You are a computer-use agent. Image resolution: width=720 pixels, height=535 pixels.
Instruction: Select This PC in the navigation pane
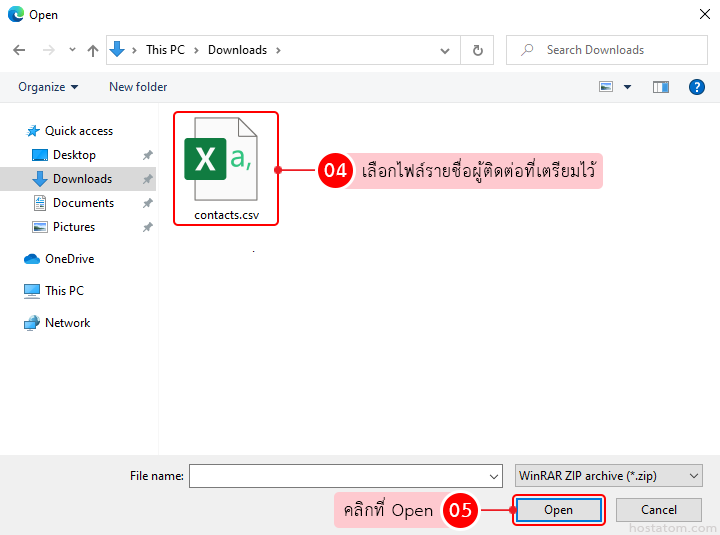pyautogui.click(x=64, y=291)
